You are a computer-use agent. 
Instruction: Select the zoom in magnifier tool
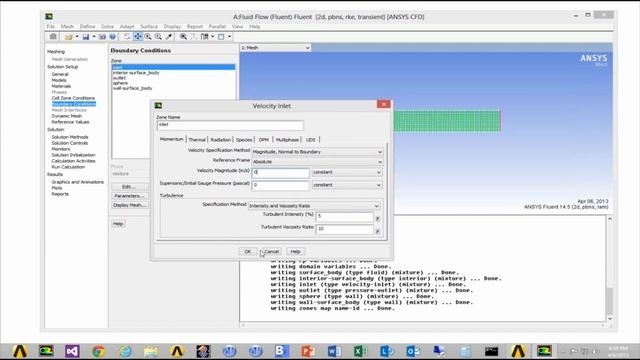[148, 37]
